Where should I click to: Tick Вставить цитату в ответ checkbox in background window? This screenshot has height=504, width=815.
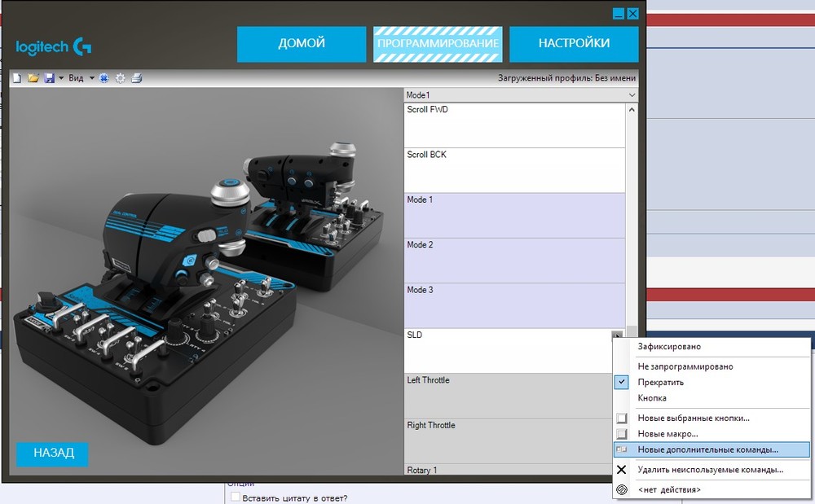pyautogui.click(x=236, y=497)
